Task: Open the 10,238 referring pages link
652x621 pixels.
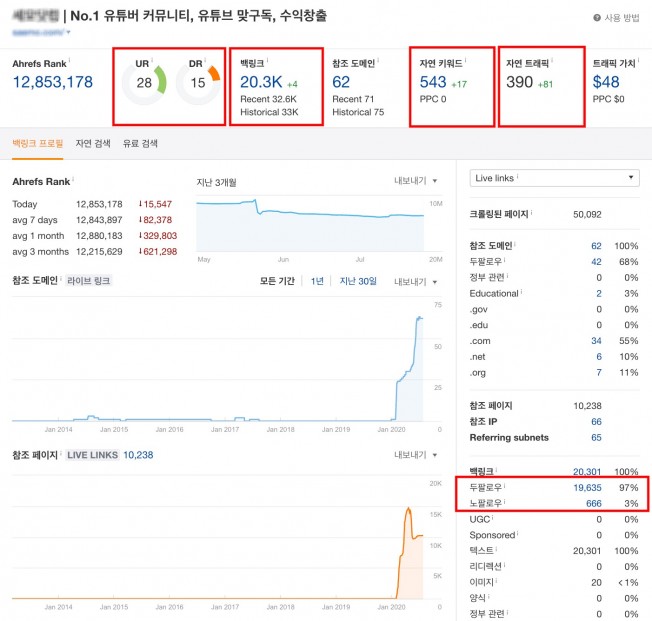Action: coord(138,455)
